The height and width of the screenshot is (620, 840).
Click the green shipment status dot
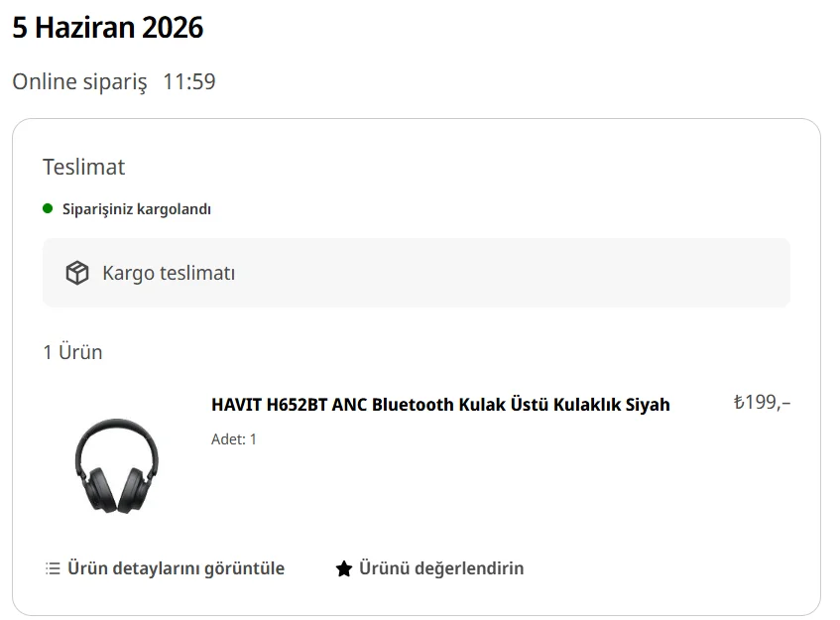48,208
